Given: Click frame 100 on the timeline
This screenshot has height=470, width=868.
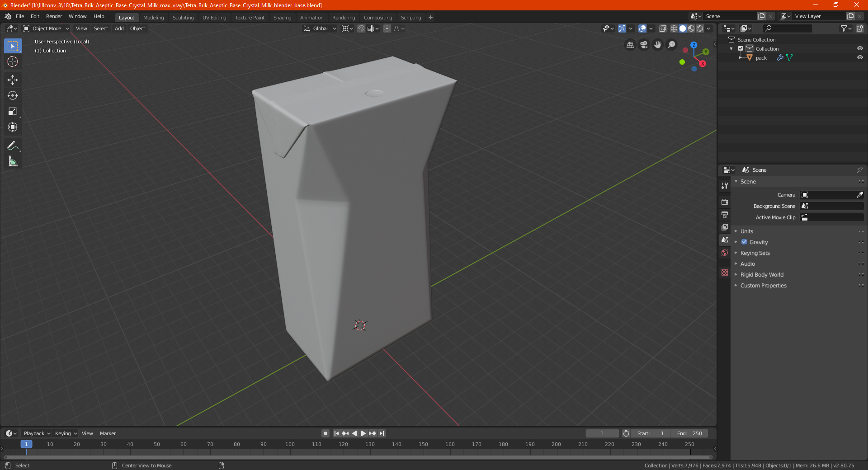Looking at the screenshot, I should (290, 444).
